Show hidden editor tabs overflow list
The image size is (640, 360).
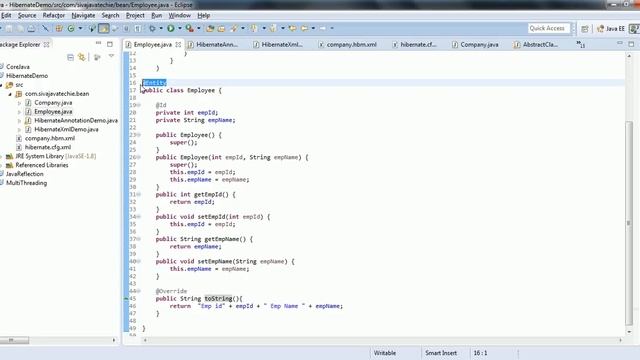click(581, 44)
